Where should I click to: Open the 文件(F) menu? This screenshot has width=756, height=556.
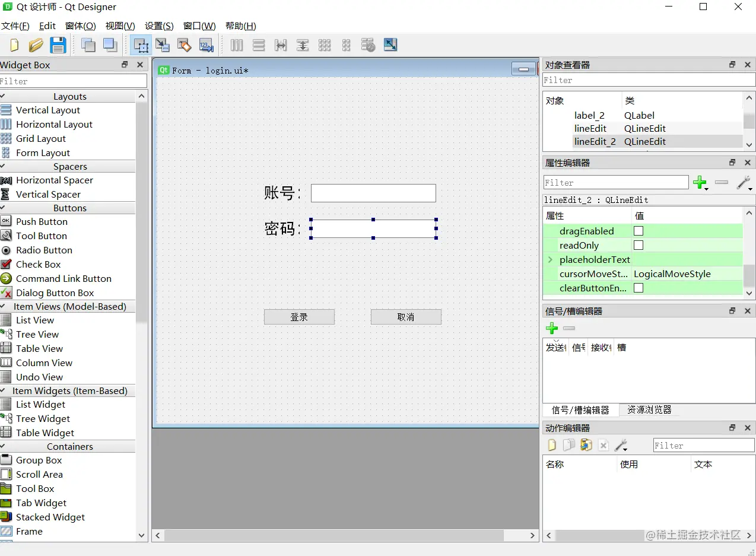click(x=15, y=26)
